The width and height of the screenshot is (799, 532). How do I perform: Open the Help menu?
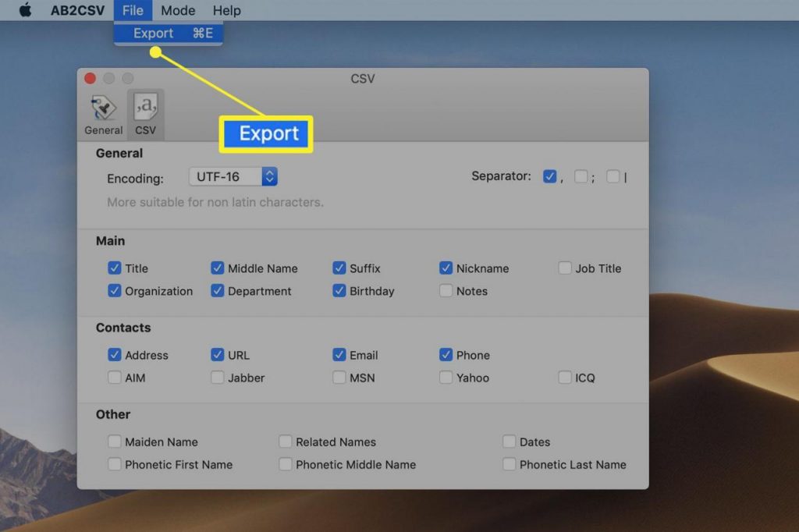[x=227, y=10]
